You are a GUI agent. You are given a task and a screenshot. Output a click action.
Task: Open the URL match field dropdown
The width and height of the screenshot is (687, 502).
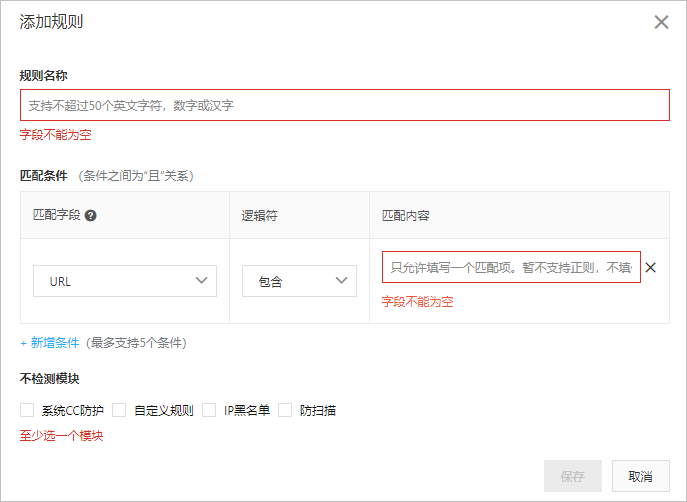125,281
